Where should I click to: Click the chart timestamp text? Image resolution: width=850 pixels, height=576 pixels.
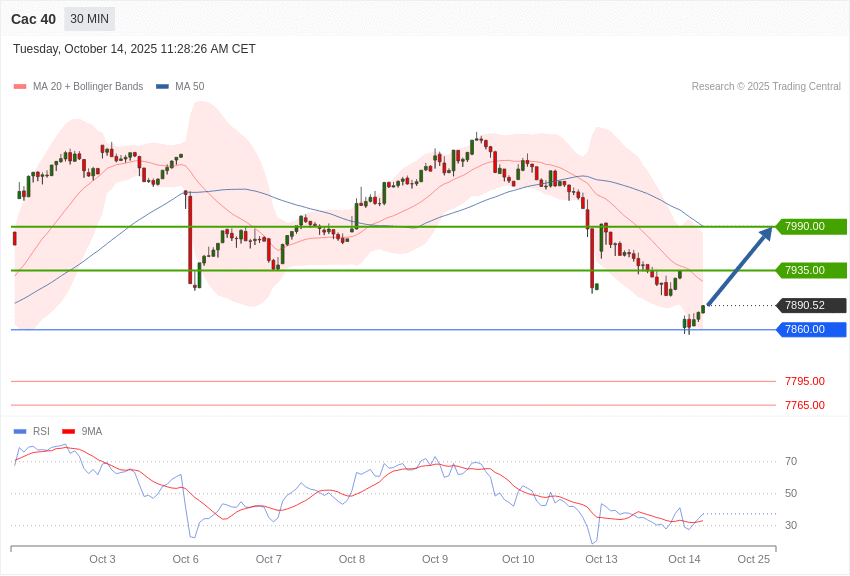134,49
